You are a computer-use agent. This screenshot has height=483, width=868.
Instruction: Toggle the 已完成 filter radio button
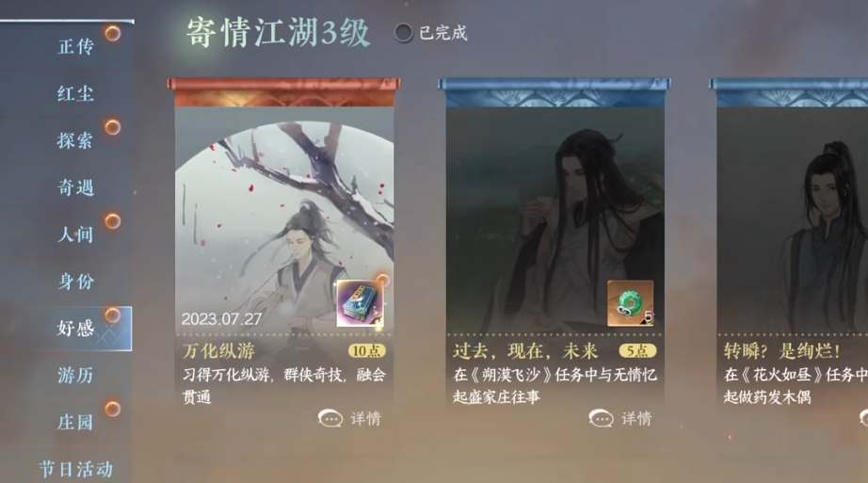point(403,33)
